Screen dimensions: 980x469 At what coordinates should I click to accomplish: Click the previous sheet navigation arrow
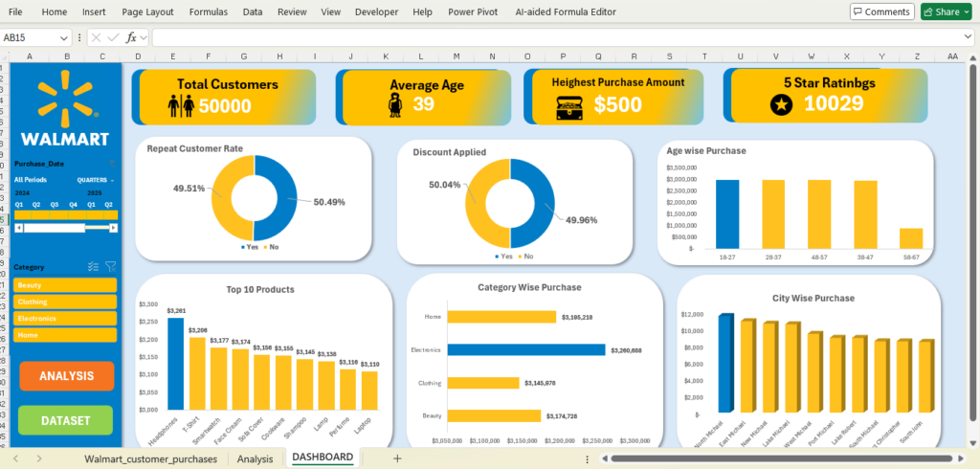15,458
